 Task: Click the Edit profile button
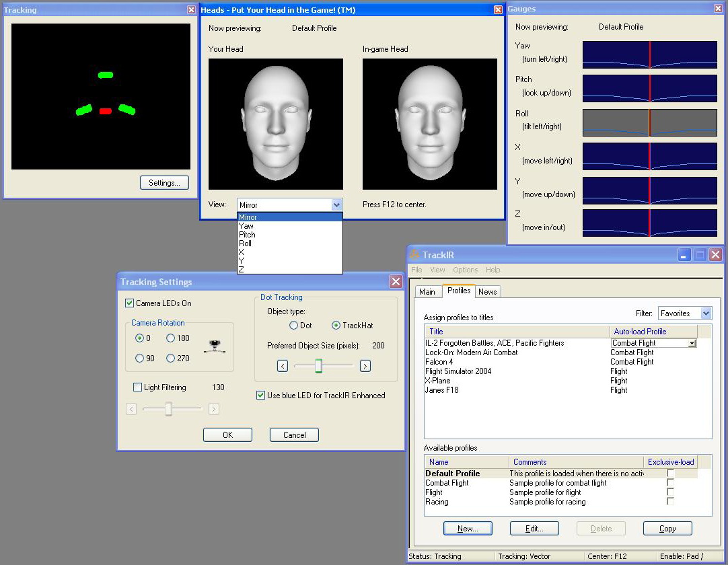(x=534, y=528)
